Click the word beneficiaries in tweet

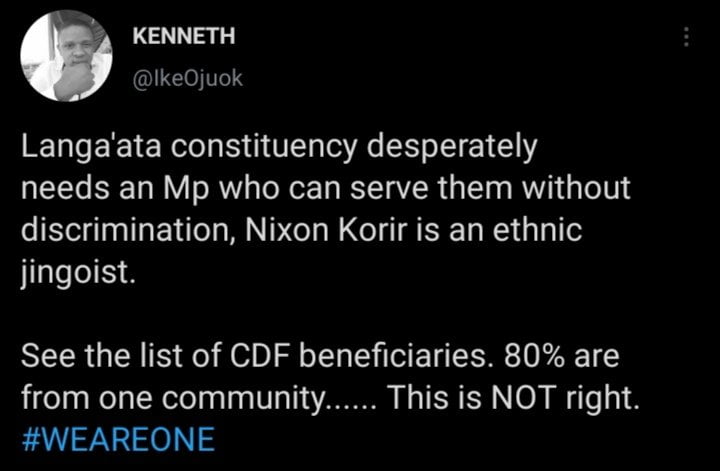[398, 356]
